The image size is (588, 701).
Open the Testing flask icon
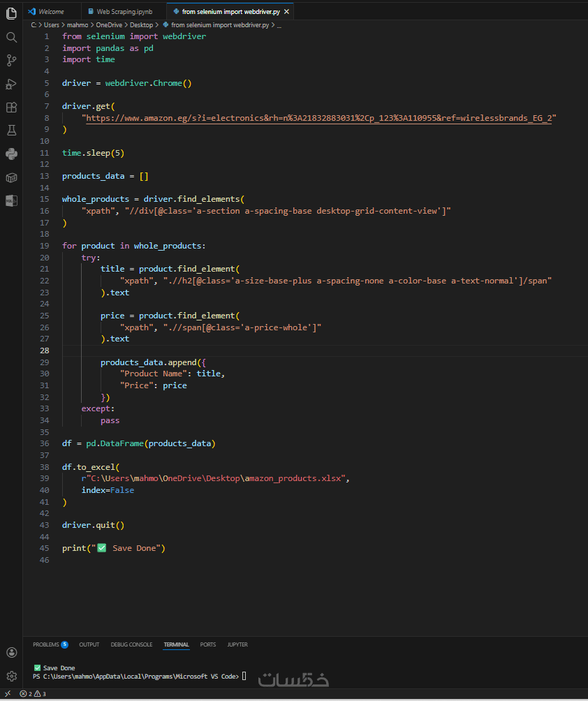coord(11,131)
